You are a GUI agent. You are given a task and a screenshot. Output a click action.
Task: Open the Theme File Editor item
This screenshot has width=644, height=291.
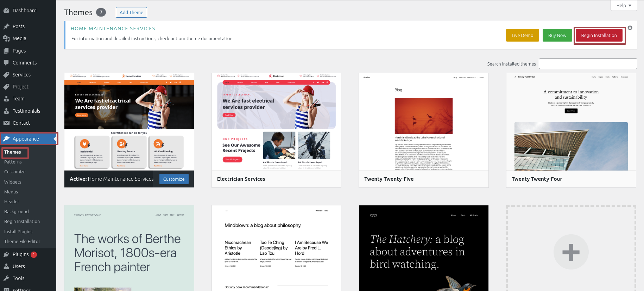[x=22, y=242]
